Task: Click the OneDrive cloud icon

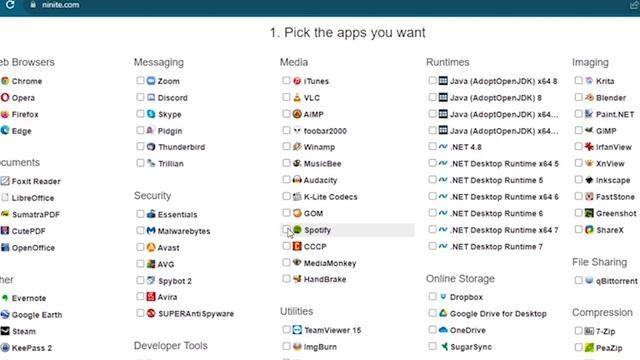Action: pyautogui.click(x=443, y=330)
